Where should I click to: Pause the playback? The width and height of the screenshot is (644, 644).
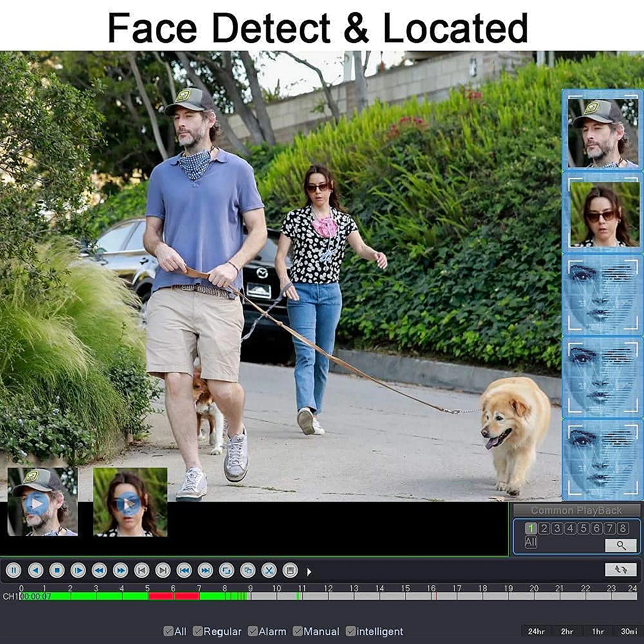[x=14, y=570]
